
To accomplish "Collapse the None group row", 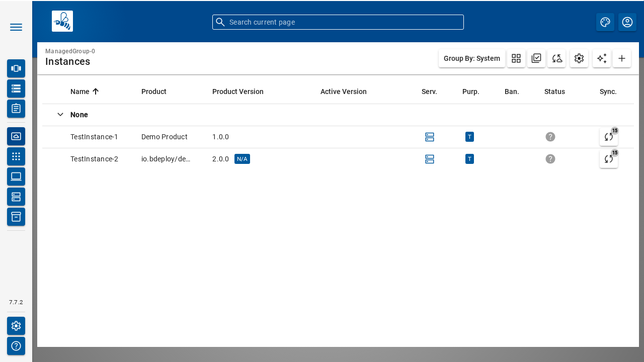I will point(60,115).
